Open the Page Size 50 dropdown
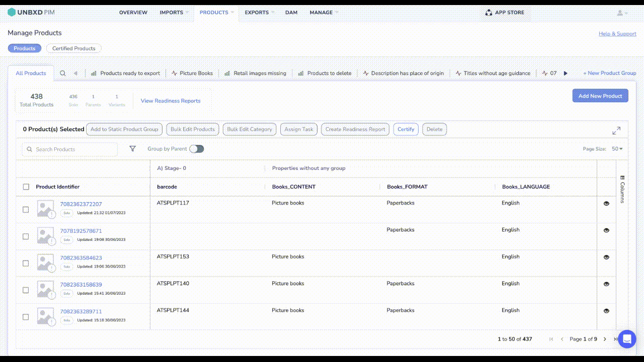644x362 pixels. pos(617,149)
